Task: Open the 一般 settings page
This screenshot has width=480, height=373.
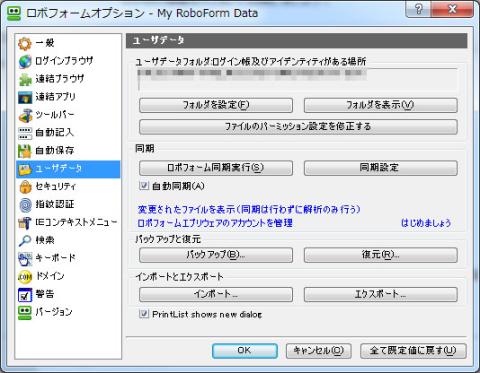Action: click(68, 43)
